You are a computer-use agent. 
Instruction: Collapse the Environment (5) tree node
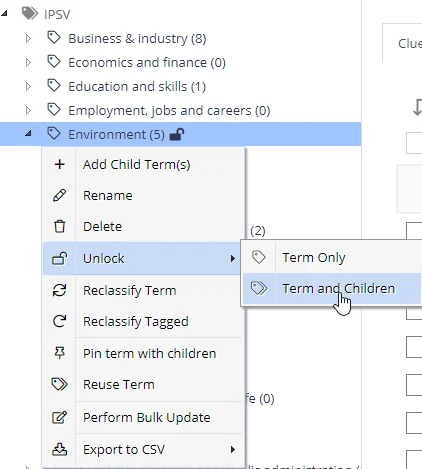pyautogui.click(x=28, y=134)
